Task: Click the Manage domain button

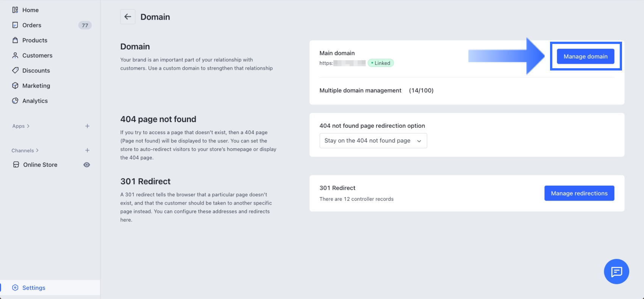Action: [585, 56]
